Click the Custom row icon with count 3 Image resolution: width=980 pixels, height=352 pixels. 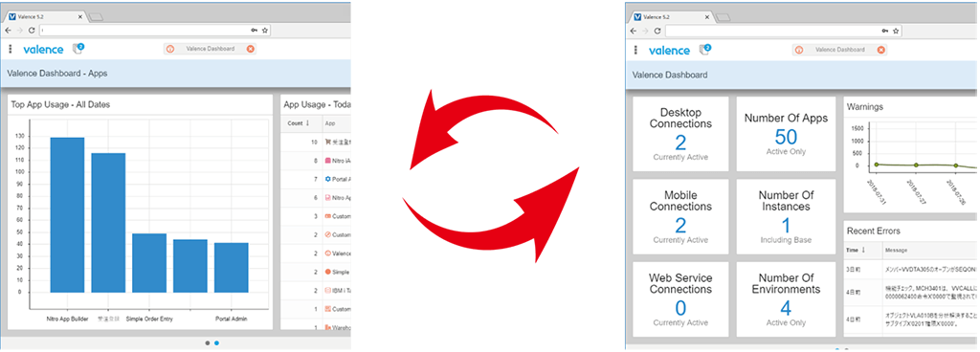click(x=328, y=216)
